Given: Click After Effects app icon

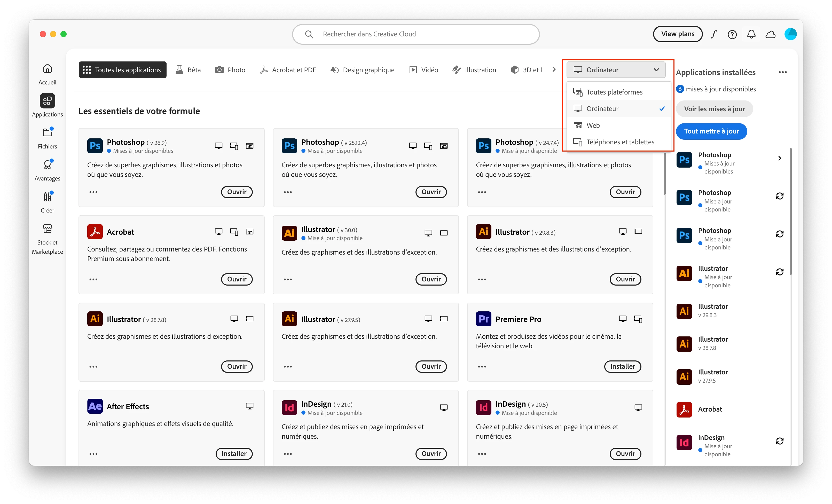Looking at the screenshot, I should point(95,406).
